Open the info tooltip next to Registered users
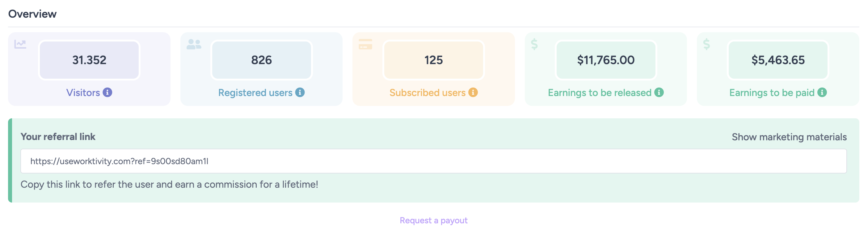This screenshot has height=236, width=868. point(300,92)
